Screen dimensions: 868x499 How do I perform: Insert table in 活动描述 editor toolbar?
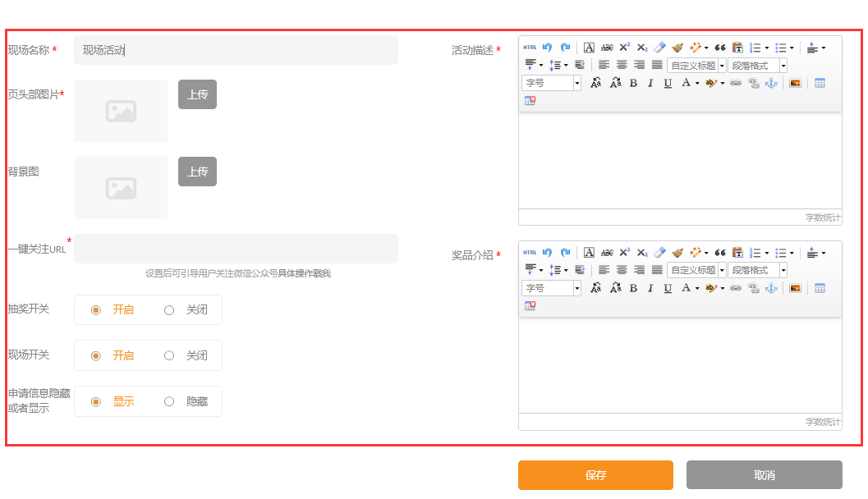[x=820, y=83]
